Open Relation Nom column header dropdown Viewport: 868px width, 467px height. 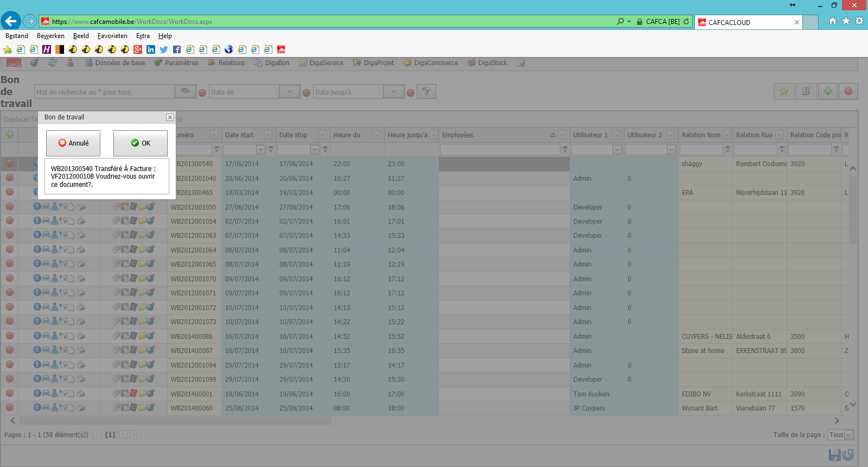coord(726,135)
